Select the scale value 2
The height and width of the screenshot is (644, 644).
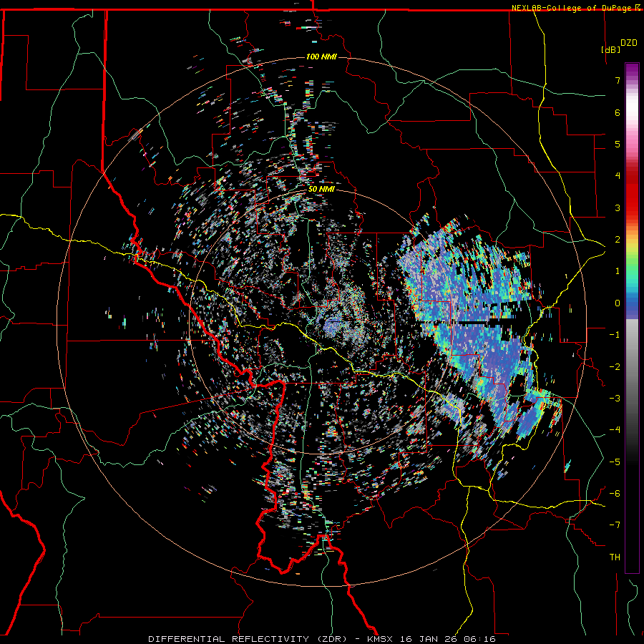pyautogui.click(x=618, y=240)
